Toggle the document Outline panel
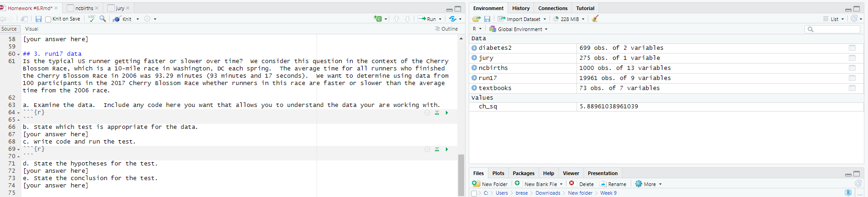 tap(446, 29)
